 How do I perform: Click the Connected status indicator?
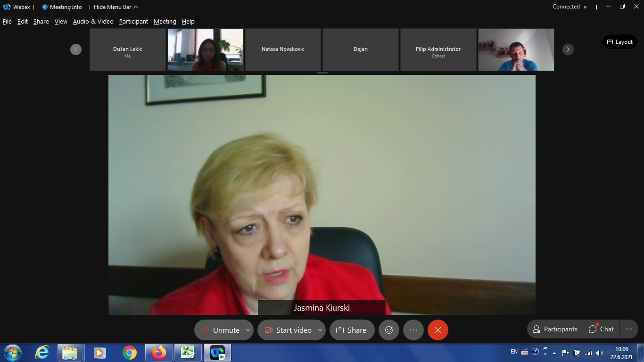point(570,7)
